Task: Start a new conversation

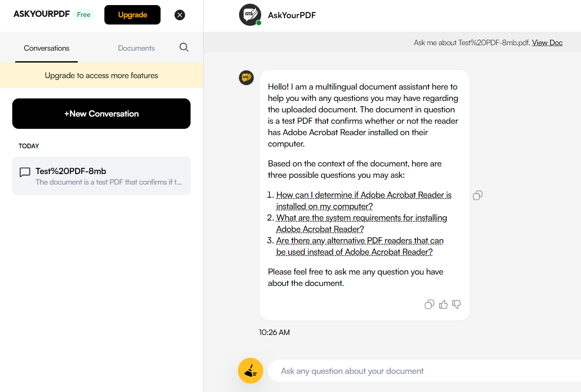Action: coord(101,114)
